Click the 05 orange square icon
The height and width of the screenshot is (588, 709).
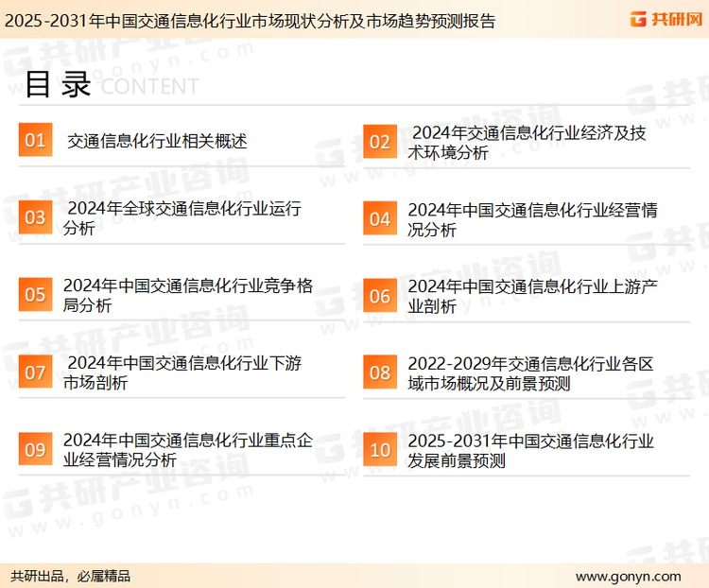point(35,295)
